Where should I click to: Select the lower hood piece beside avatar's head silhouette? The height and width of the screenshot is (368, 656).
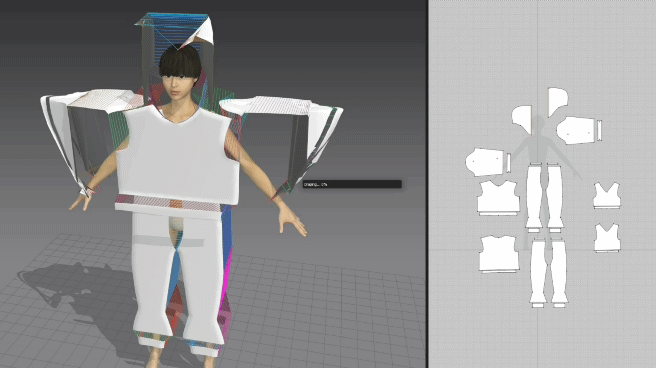pyautogui.click(x=522, y=119)
